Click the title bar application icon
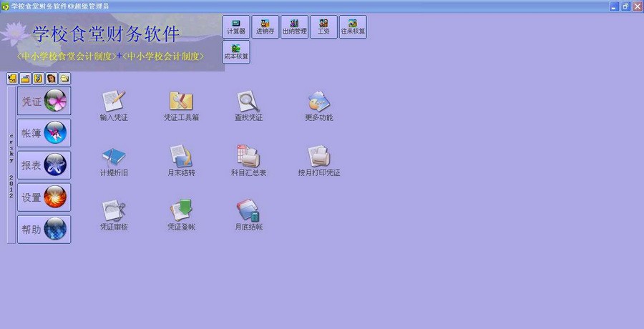 pyautogui.click(x=5, y=6)
